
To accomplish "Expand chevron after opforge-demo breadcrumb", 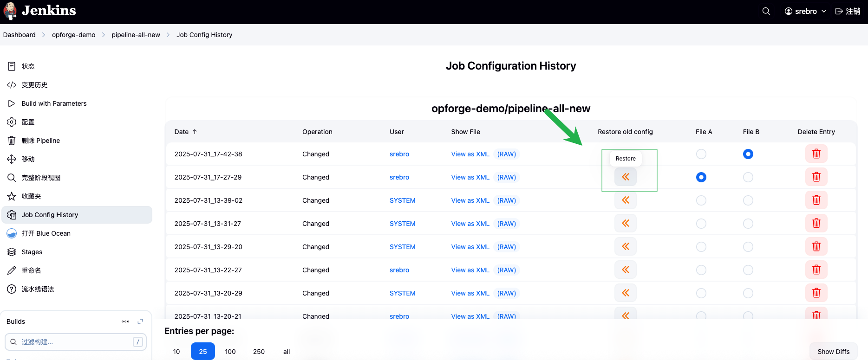I will coord(104,35).
